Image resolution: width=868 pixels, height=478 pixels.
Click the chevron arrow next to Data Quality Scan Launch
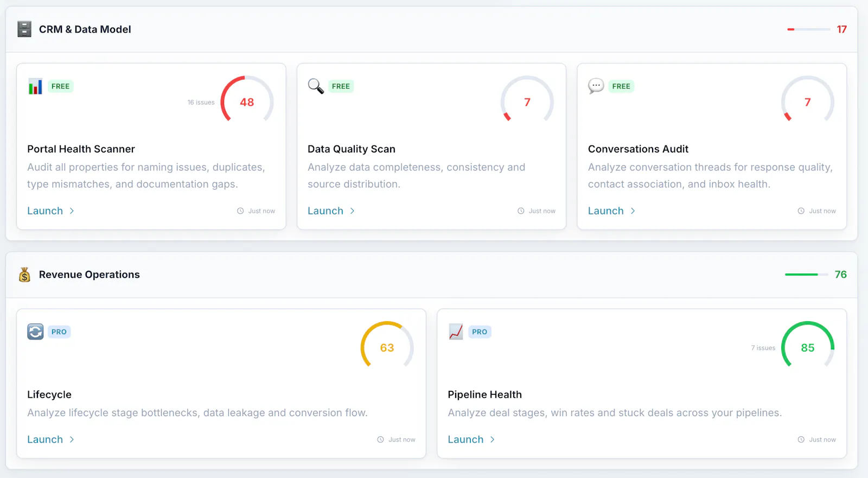click(352, 211)
